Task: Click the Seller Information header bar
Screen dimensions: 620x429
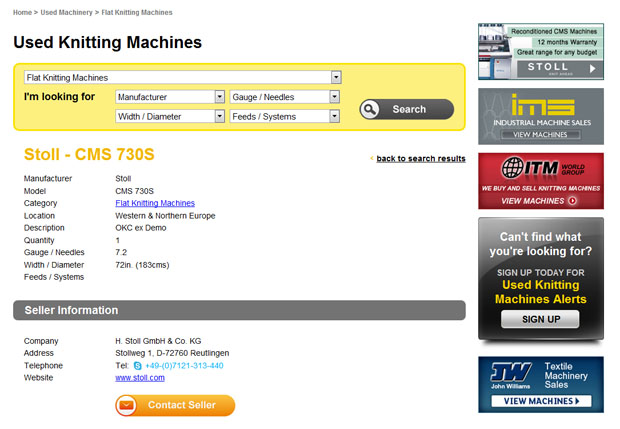Action: [x=239, y=310]
